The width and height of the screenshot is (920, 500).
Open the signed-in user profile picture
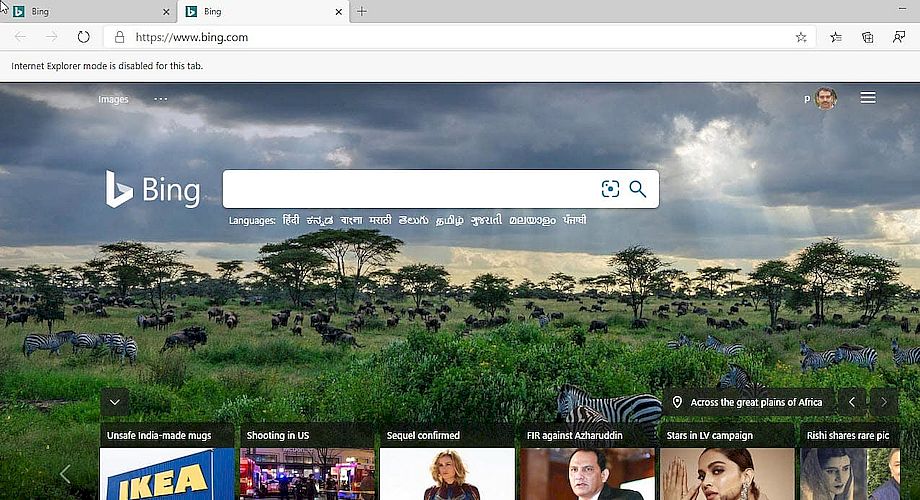pos(825,98)
